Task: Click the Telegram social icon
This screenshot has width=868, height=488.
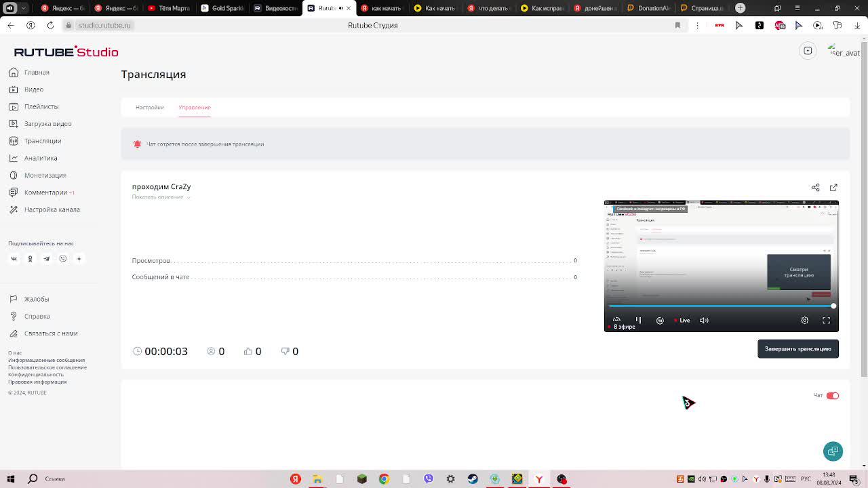Action: coord(46,258)
